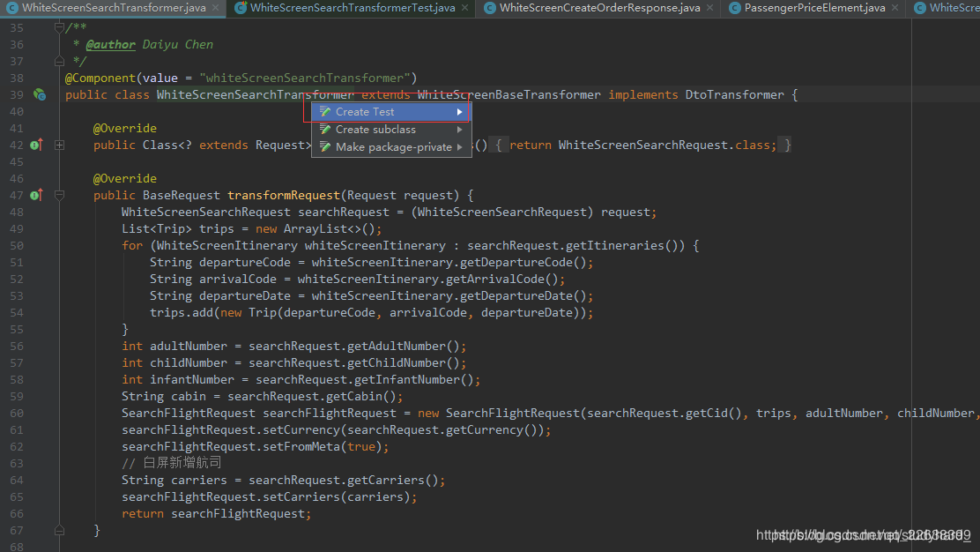The width and height of the screenshot is (980, 552).
Task: Click class icon on WhiteScreenSearchTransformer.java tab
Action: pyautogui.click(x=11, y=8)
